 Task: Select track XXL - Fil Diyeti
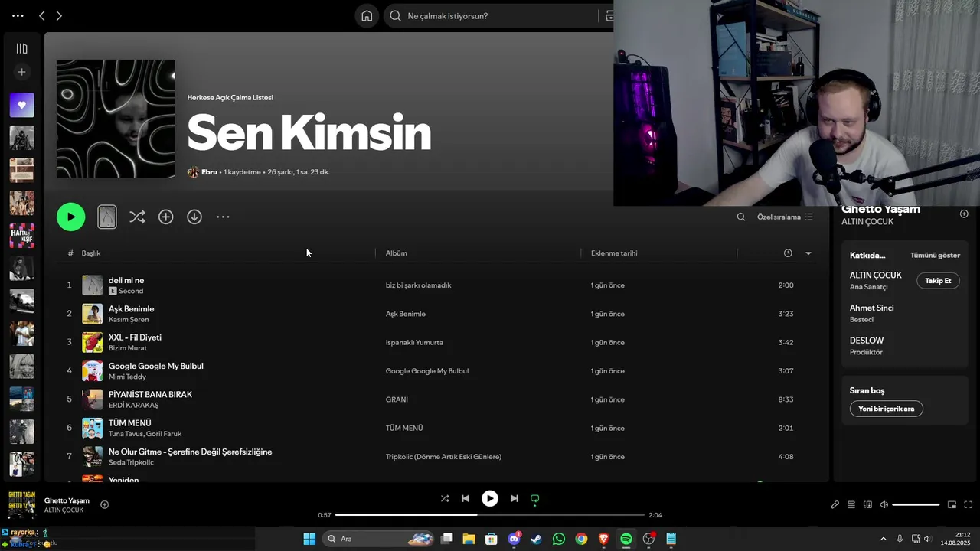(135, 337)
